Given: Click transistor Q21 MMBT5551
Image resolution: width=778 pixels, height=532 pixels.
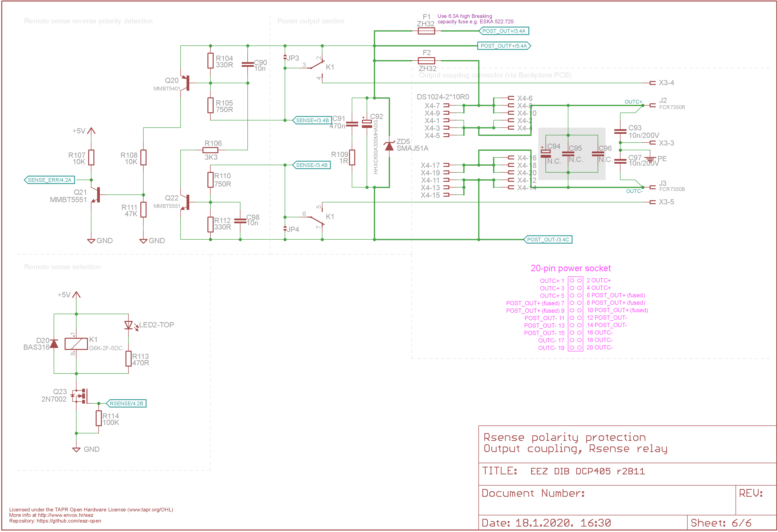Looking at the screenshot, I should click(96, 194).
